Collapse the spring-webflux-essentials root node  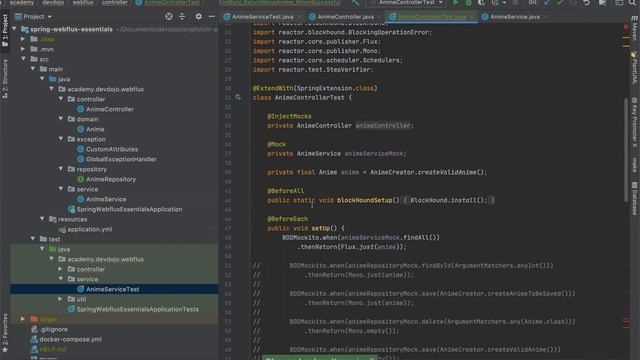(x=15, y=29)
